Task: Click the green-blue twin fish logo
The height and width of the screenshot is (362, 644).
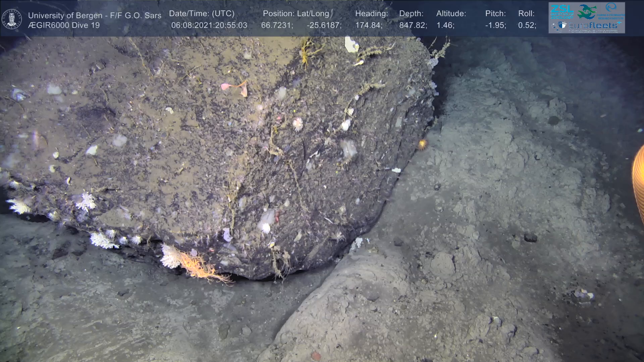Action: click(x=586, y=12)
